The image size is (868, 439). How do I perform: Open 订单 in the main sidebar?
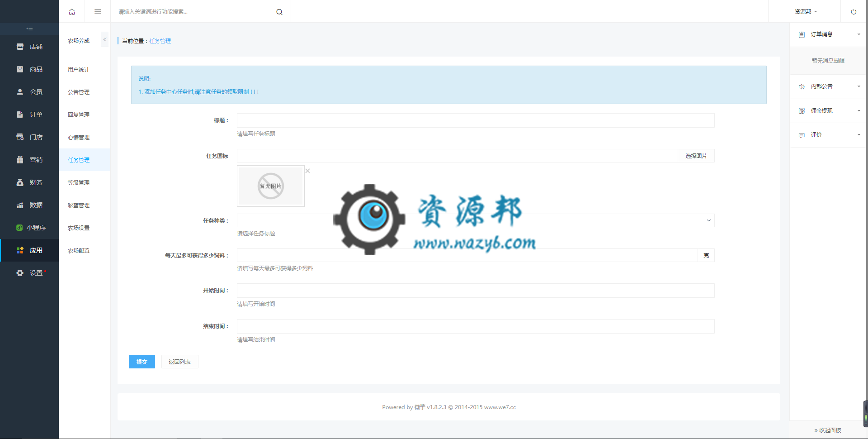[x=29, y=115]
